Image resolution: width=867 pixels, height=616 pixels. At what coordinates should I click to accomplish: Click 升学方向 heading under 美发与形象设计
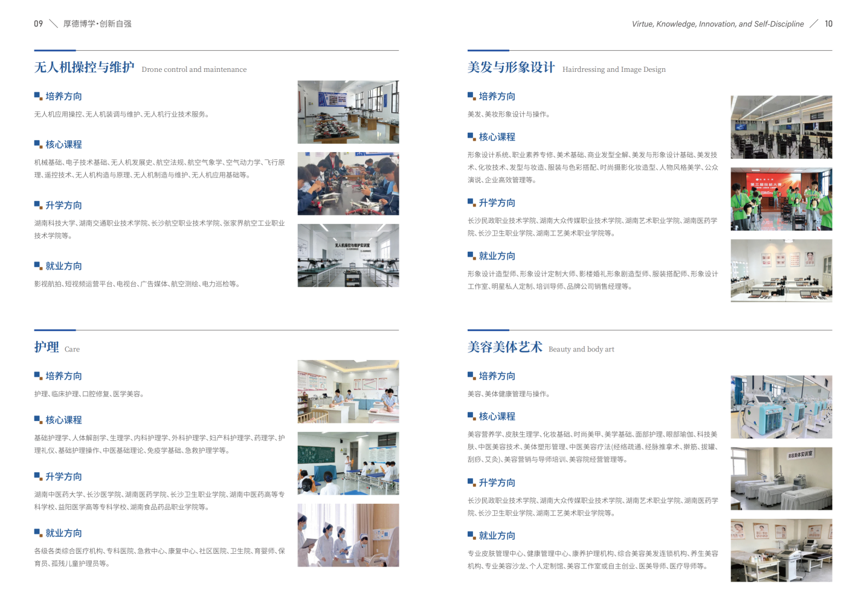[497, 203]
